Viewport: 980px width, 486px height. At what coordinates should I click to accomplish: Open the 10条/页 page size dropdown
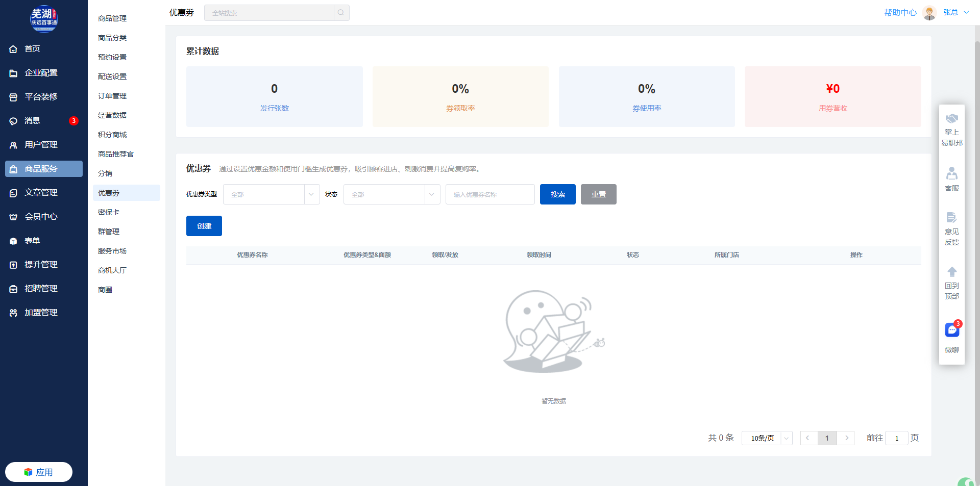[x=767, y=438]
